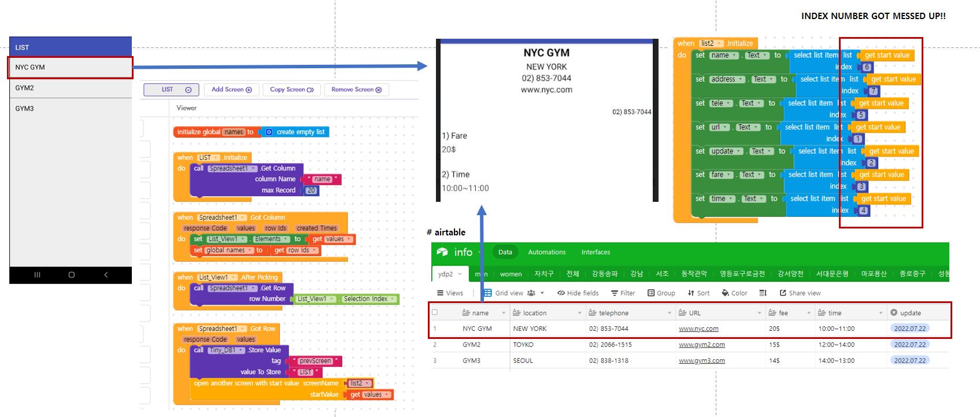This screenshot has width=980, height=417.
Task: Select the 영등포구로금천 table tab
Action: 742,274
